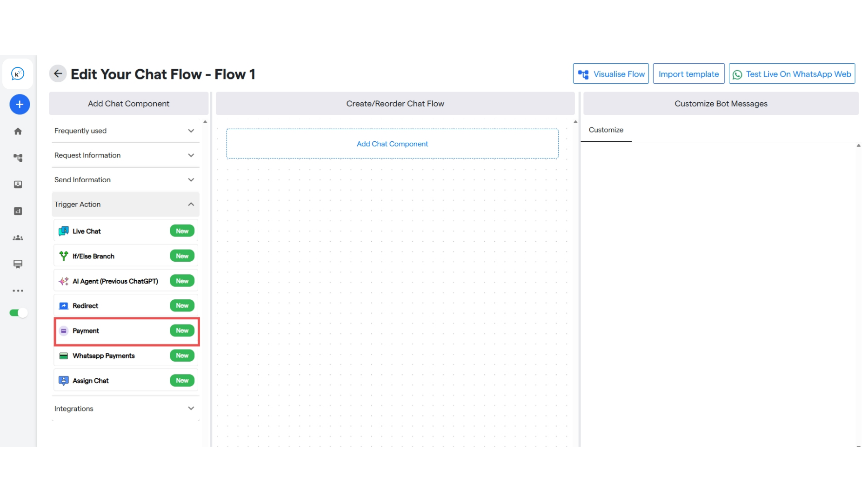Click the dashed Add Chat Component box
Screen dimensions: 868x502
tap(392, 144)
